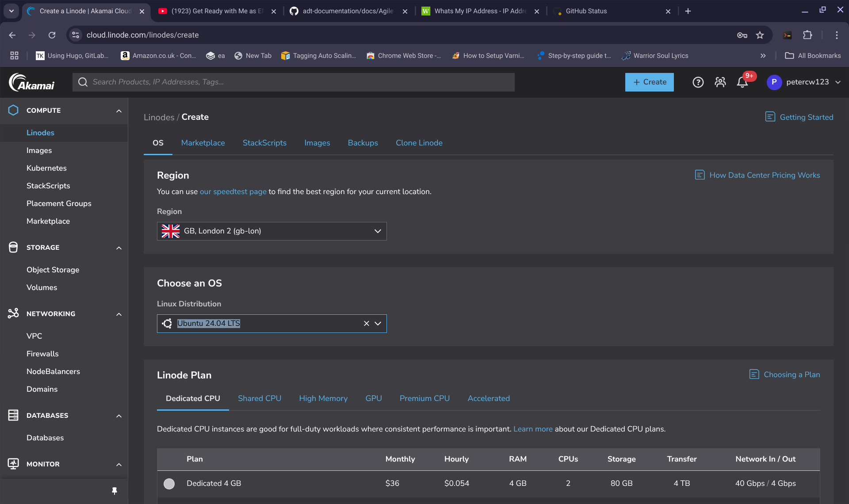Bookmark this page with the star icon

click(760, 35)
